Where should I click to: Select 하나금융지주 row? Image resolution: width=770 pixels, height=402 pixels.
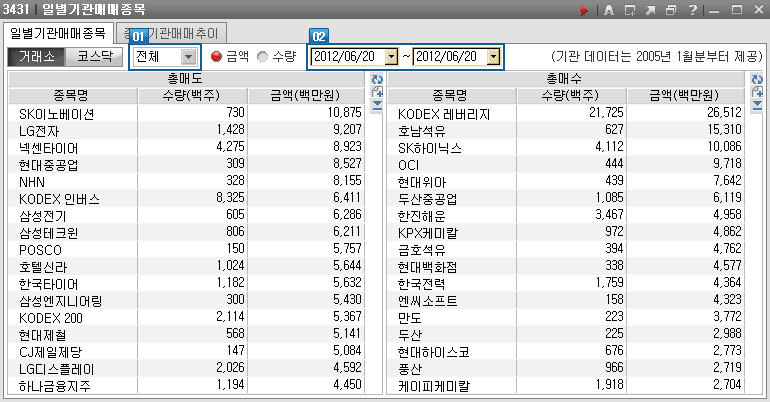point(187,385)
